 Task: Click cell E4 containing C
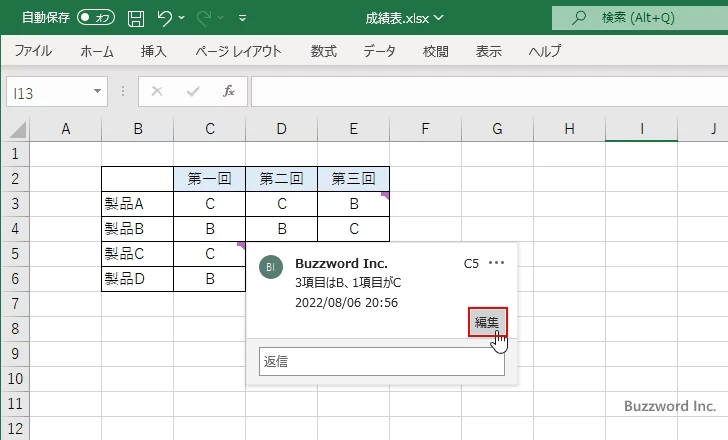(353, 229)
